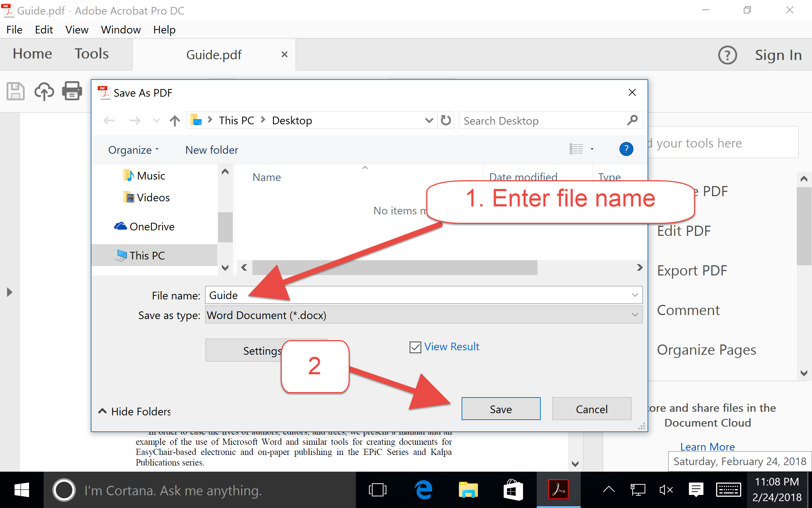Click the Forward arrow in Save dialog

click(135, 121)
